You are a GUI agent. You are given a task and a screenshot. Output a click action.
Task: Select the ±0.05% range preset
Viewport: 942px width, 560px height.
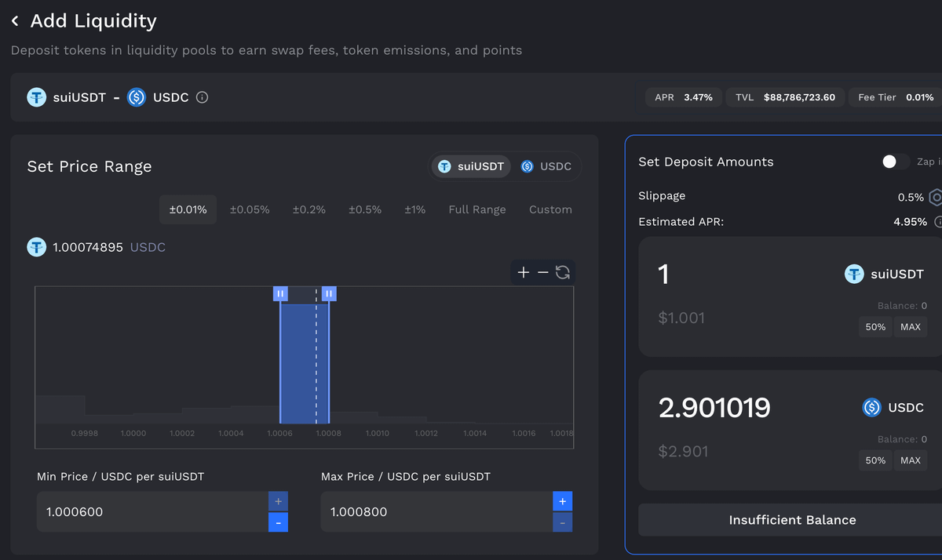point(250,209)
